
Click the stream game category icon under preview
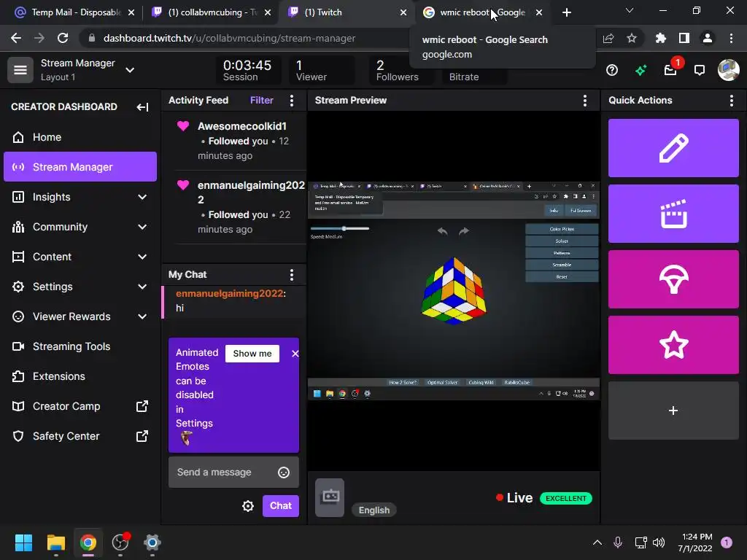coord(330,497)
